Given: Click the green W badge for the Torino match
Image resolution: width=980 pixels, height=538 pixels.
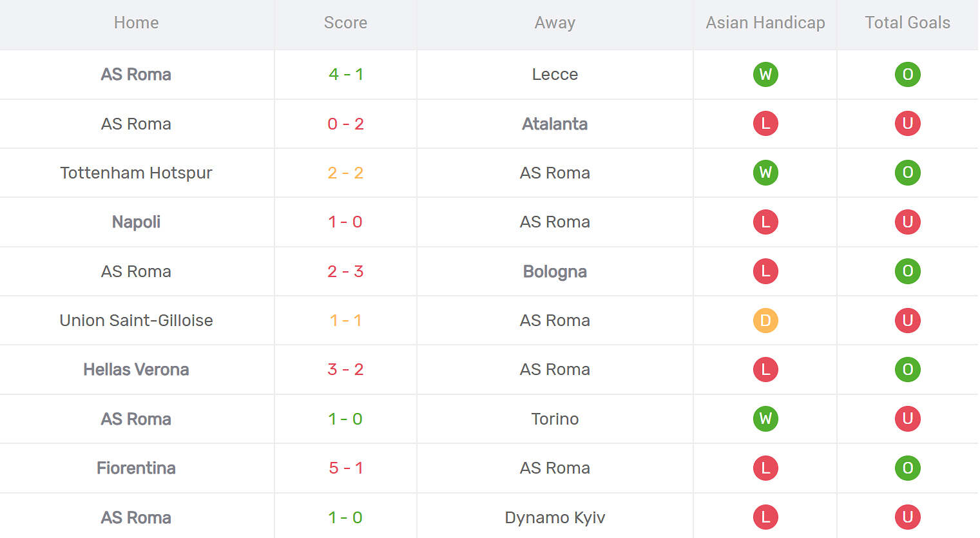Looking at the screenshot, I should (x=765, y=419).
